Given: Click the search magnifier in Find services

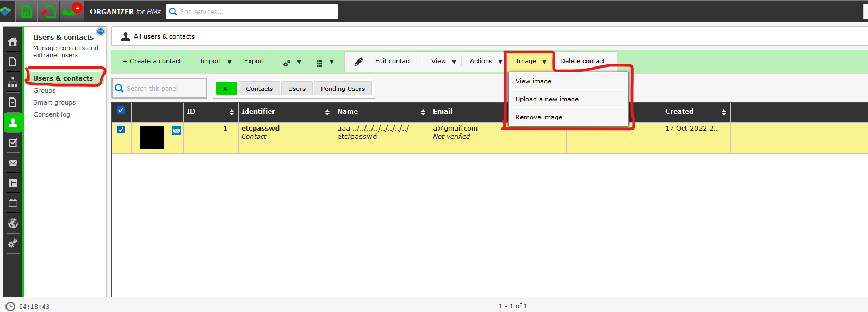Looking at the screenshot, I should [173, 11].
